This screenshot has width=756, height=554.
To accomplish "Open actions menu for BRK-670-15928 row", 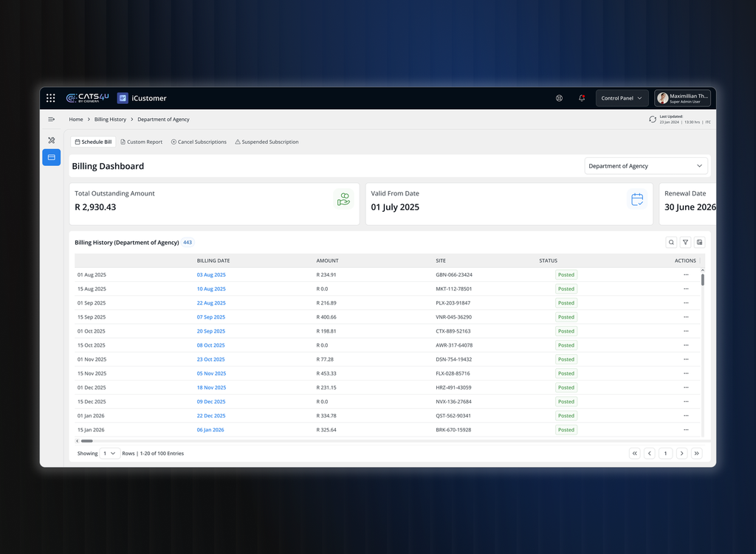I will tap(686, 430).
